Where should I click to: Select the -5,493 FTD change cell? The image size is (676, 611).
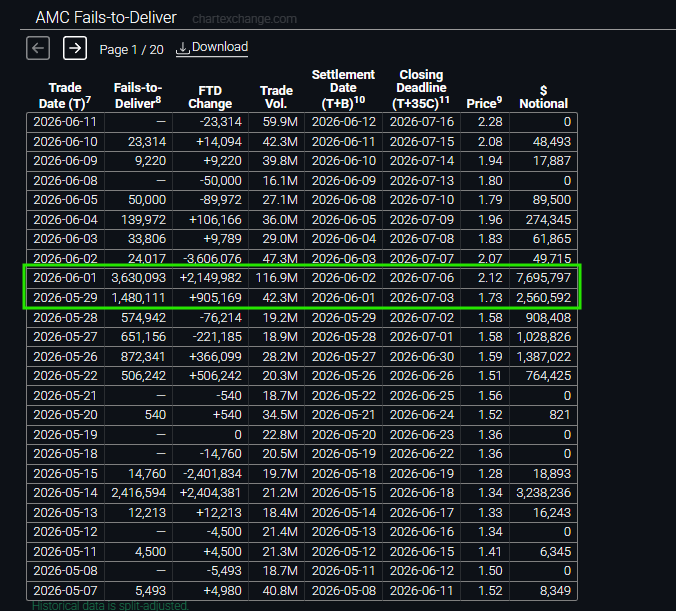pos(210,571)
